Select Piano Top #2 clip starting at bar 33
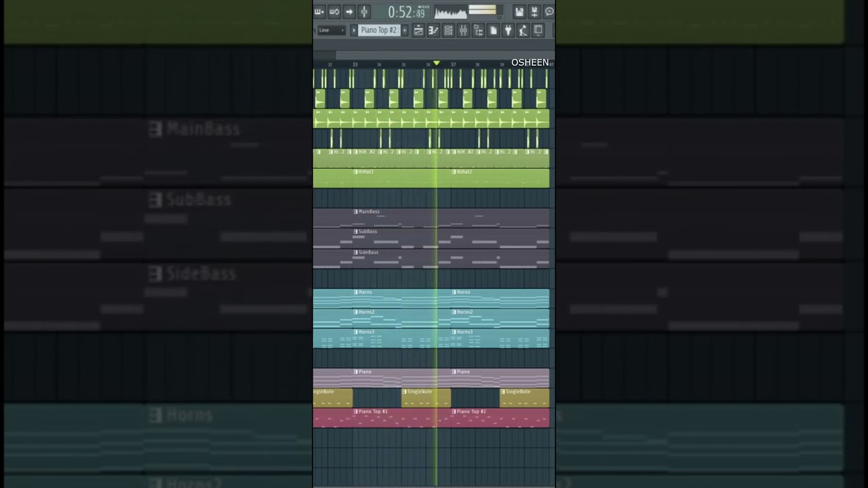The width and height of the screenshot is (868, 488). pyautogui.click(x=401, y=418)
